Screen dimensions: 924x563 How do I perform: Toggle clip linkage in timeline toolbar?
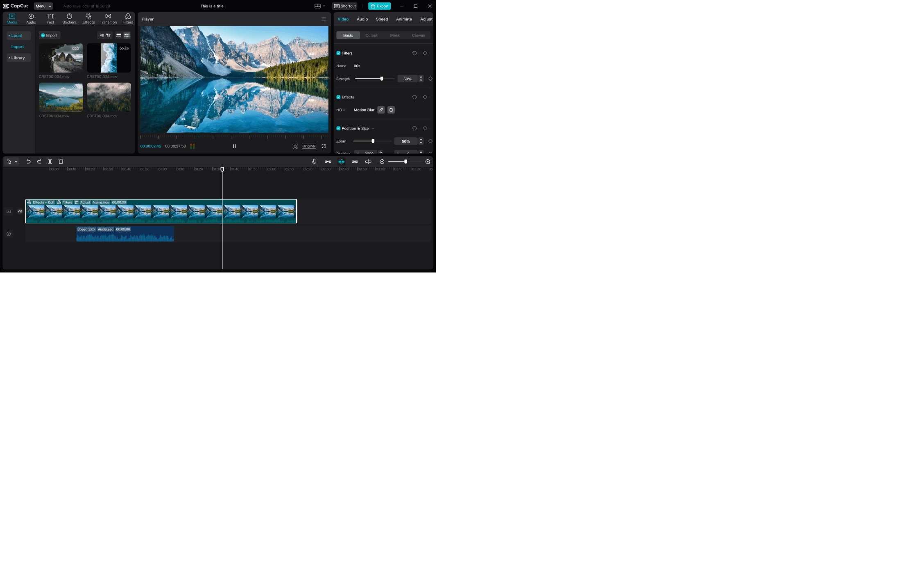[x=355, y=161]
